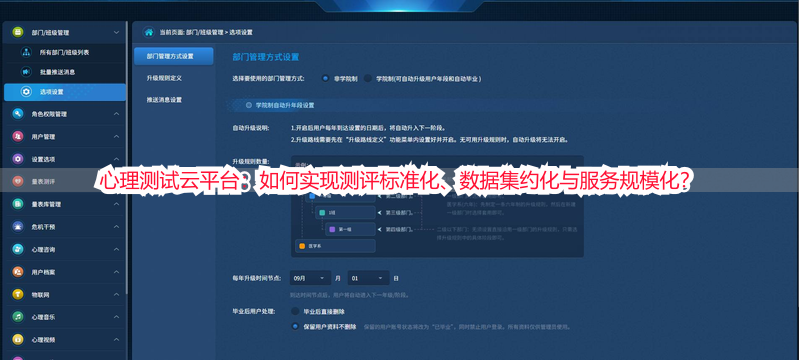Click the 批量推送消息 speaker icon
Image resolution: width=799 pixels, height=360 pixels.
[x=25, y=72]
